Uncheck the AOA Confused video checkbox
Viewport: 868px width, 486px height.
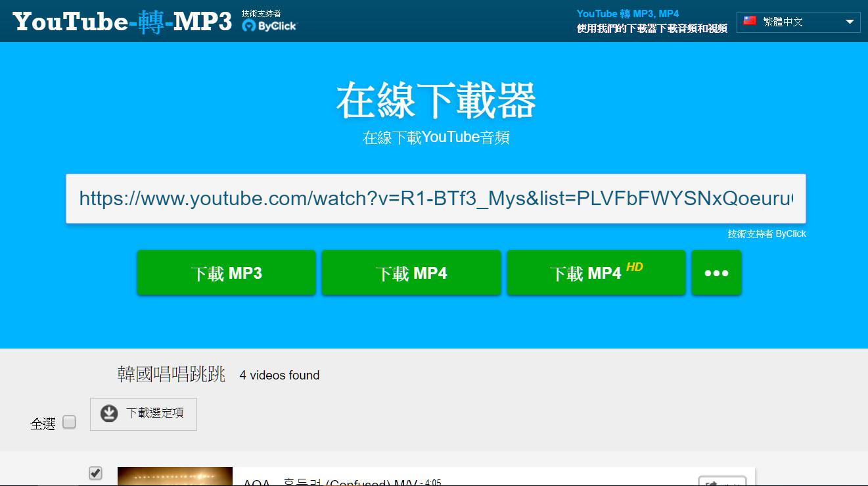[95, 473]
